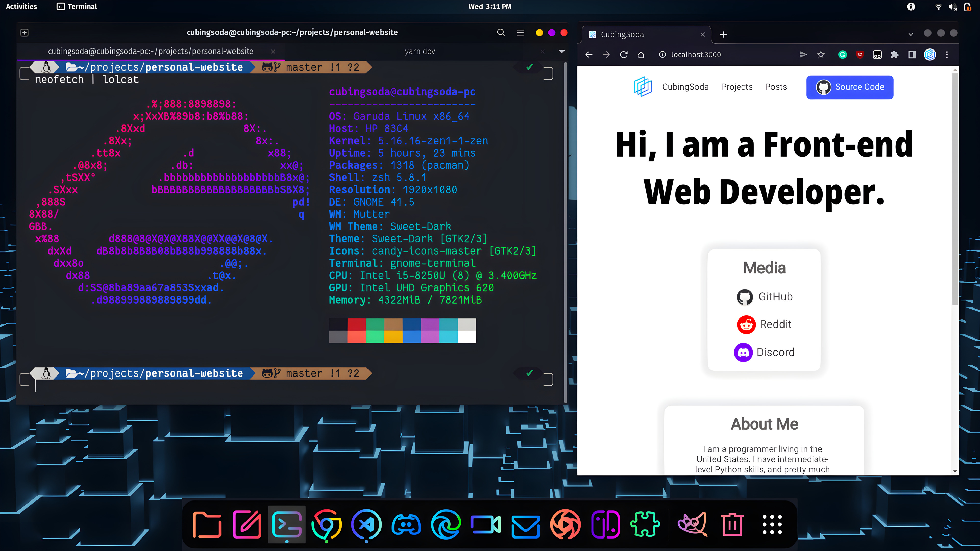Screen dimensions: 980x551
Task: Launch the Switch emulator dock icon
Action: coord(605,525)
